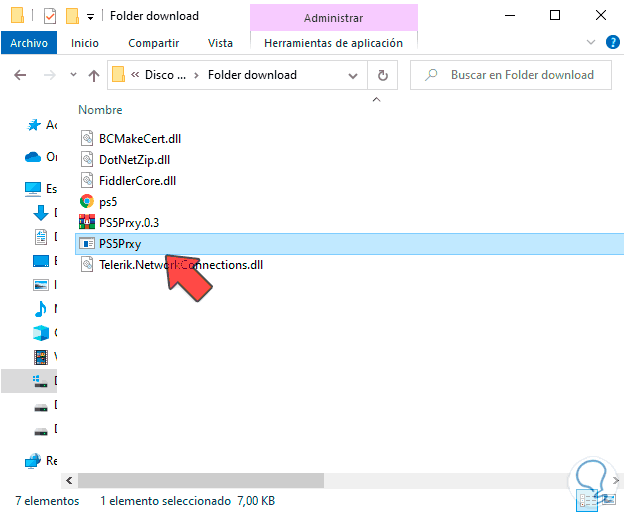
Task: Open Documents icon in sidebar
Action: 41,237
